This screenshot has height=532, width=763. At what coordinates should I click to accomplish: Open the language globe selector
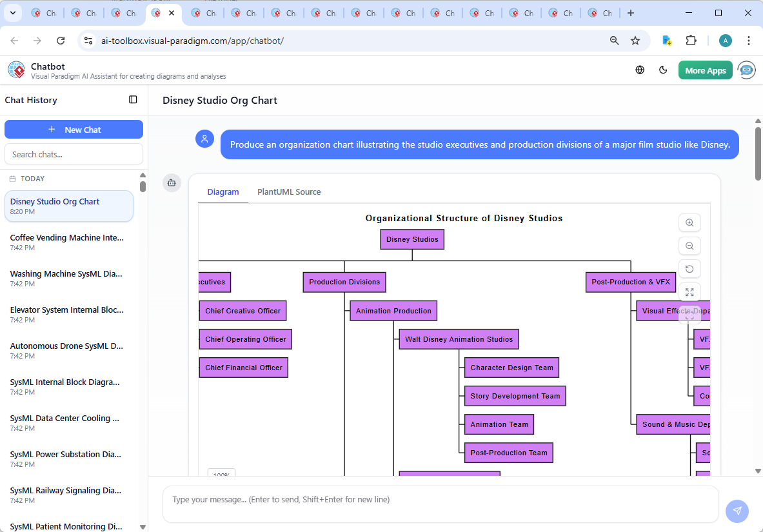click(x=640, y=70)
